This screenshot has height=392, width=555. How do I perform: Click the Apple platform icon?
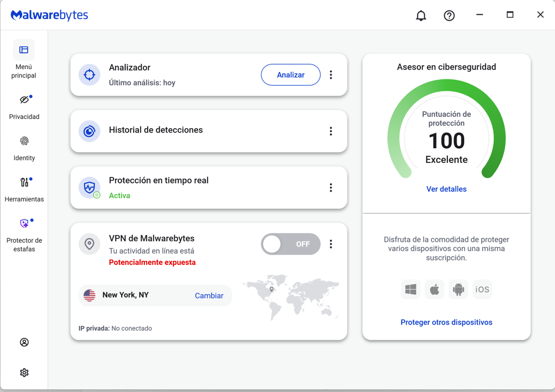[x=434, y=289]
